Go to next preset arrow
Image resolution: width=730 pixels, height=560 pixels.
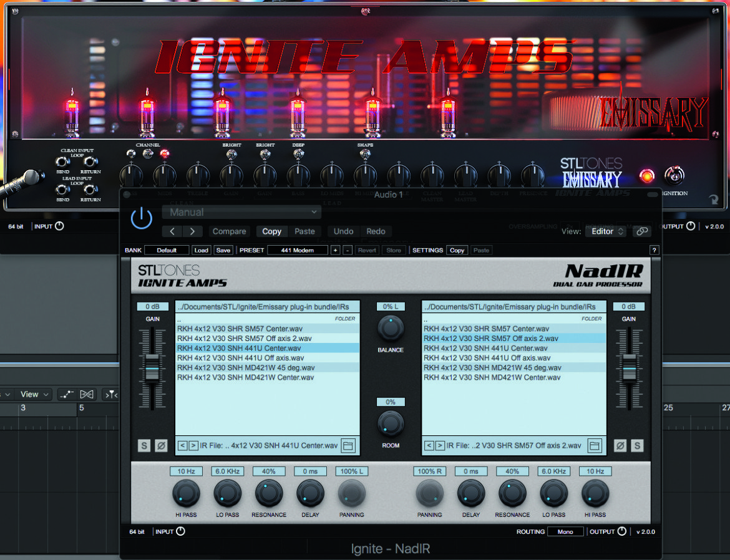pos(192,231)
